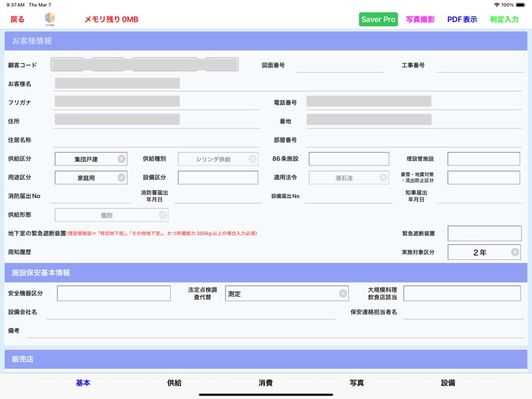Image resolution: width=532 pixels, height=399 pixels.
Task: Tap the 番地 field
Action: click(x=414, y=121)
